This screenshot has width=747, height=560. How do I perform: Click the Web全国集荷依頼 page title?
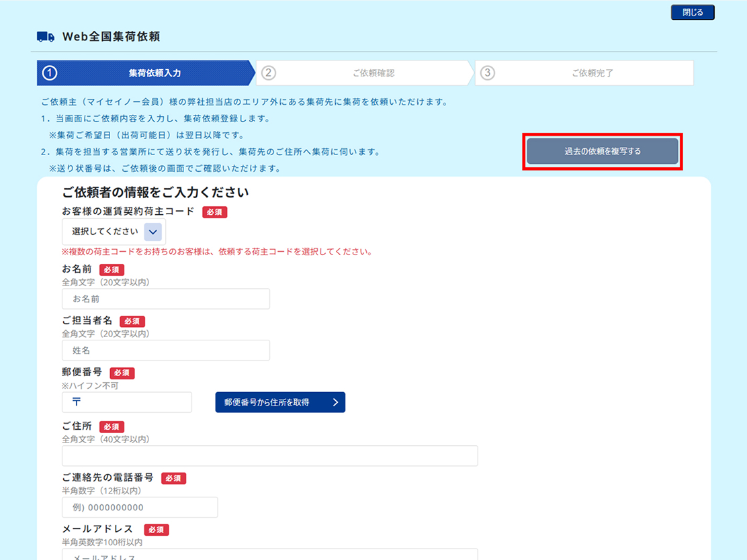pyautogui.click(x=111, y=37)
